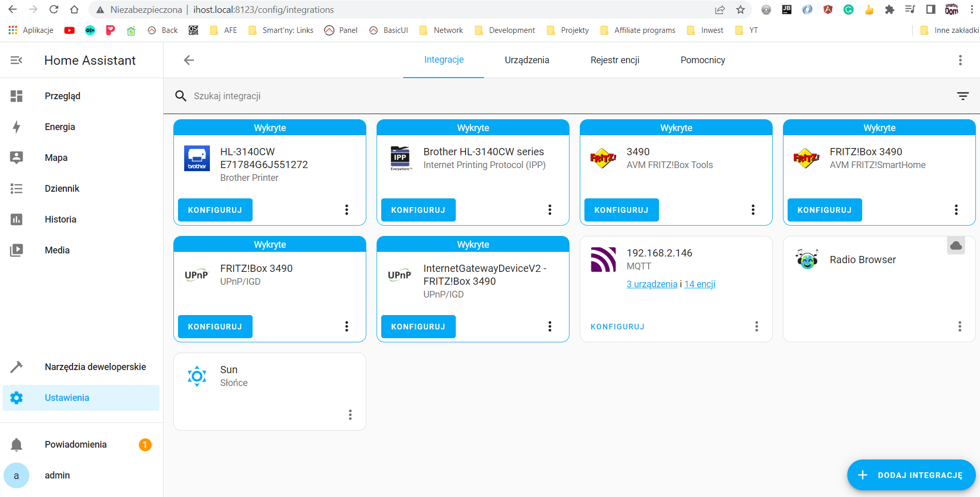This screenshot has height=497, width=980.
Task: Reload the page in the browser
Action: tap(54, 9)
